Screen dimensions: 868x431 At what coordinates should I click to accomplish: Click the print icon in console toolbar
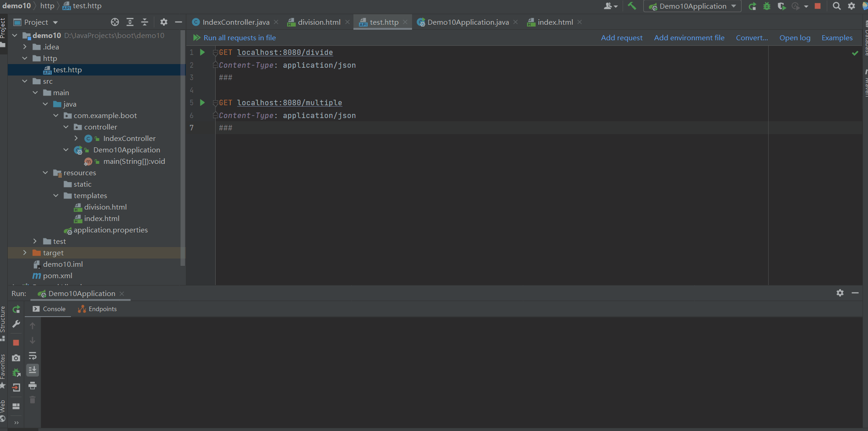point(33,386)
